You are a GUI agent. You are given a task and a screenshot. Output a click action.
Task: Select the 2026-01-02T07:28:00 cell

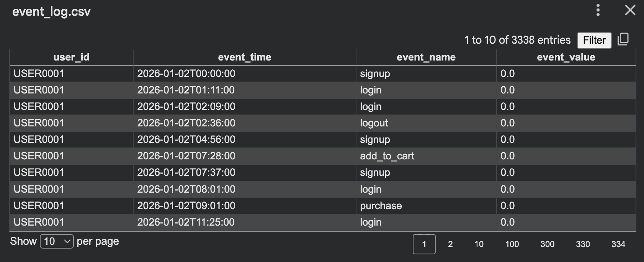coord(245,156)
